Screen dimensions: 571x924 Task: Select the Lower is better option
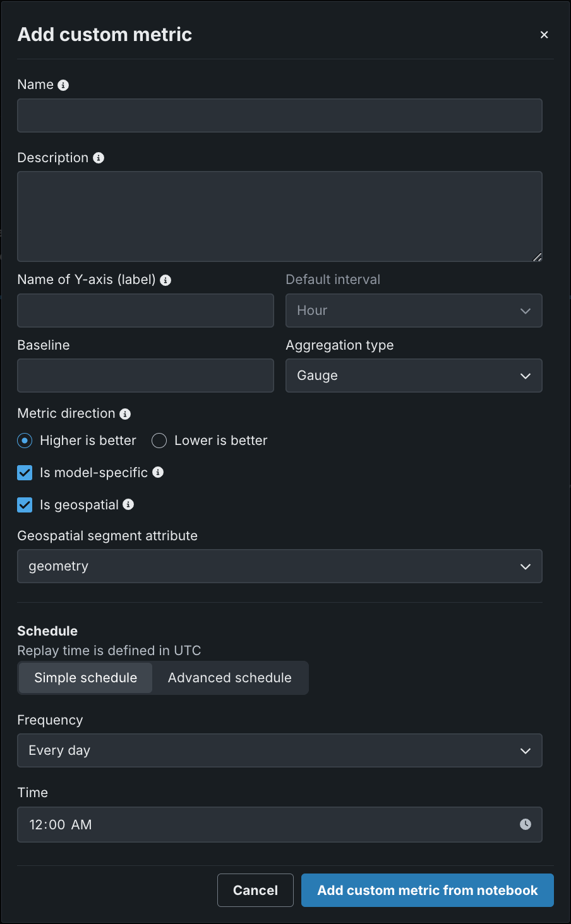tap(159, 441)
